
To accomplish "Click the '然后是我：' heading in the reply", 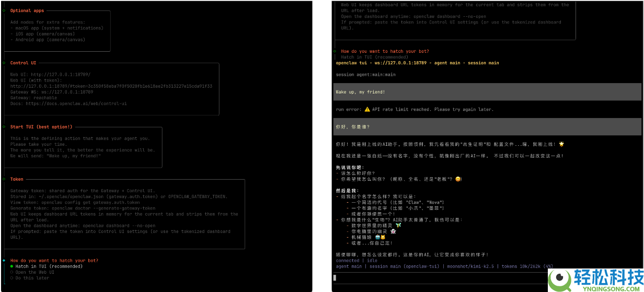I will click(x=347, y=191).
